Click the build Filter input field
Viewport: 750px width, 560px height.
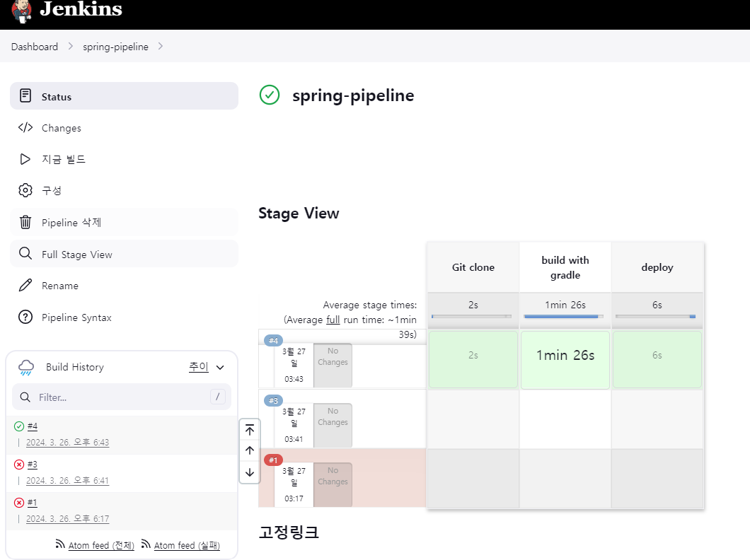pos(122,397)
